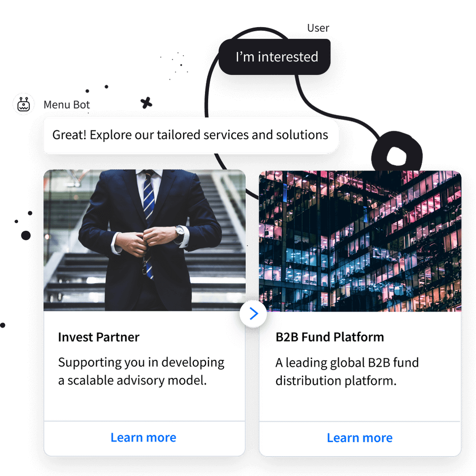Click the Menu Bot robot avatar icon
The height and width of the screenshot is (476, 476).
click(x=24, y=105)
